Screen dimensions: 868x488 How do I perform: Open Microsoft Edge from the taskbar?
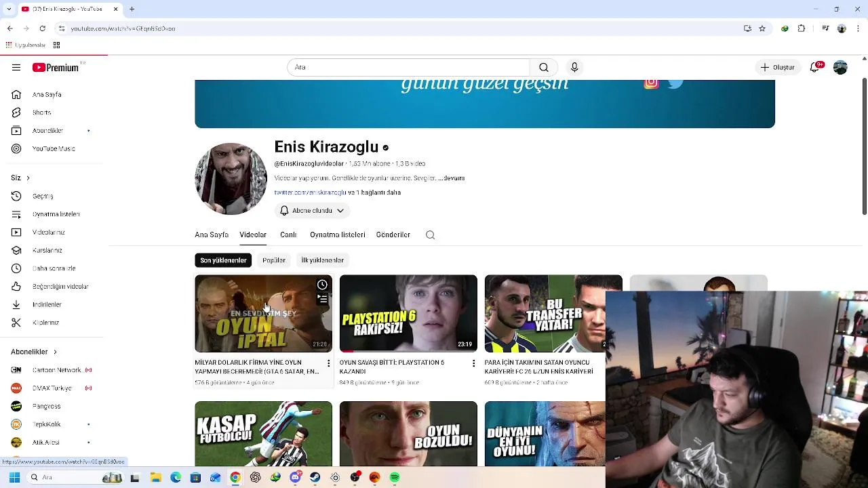click(176, 477)
